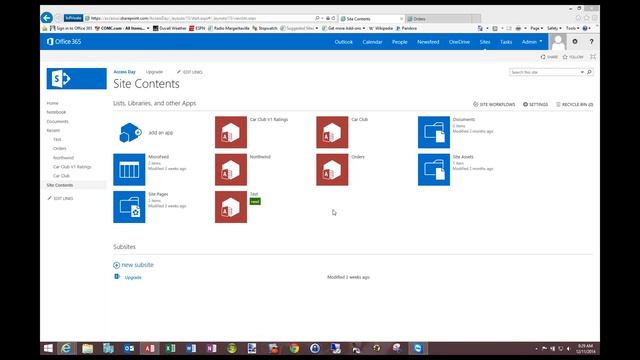640x360 pixels.
Task: Go to Newsfeed in Office 365 nav
Action: pyautogui.click(x=428, y=42)
